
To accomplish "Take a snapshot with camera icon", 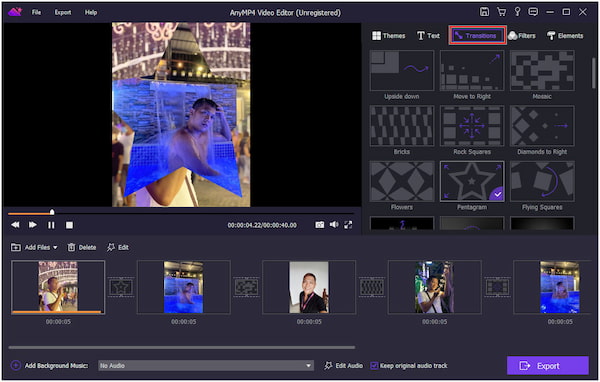I will (x=320, y=225).
